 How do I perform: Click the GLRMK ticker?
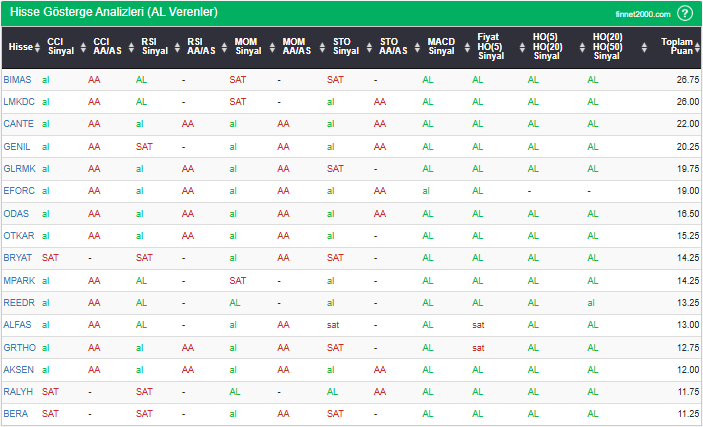pyautogui.click(x=18, y=169)
